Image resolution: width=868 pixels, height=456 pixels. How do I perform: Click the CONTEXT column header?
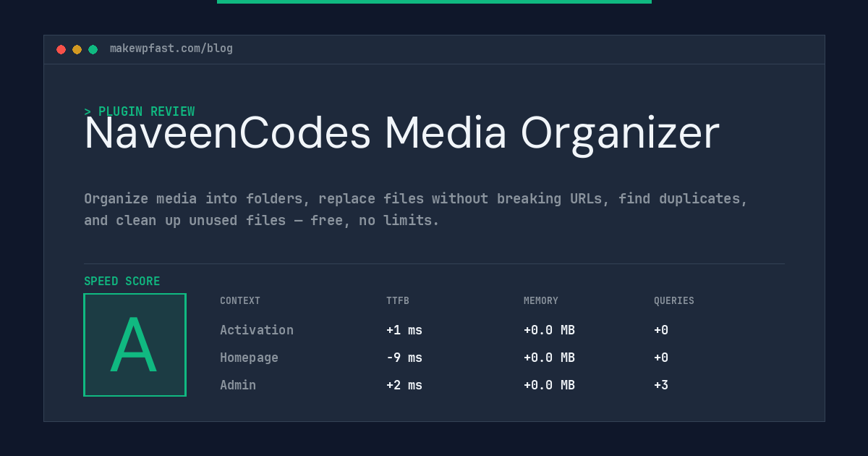pyautogui.click(x=240, y=301)
